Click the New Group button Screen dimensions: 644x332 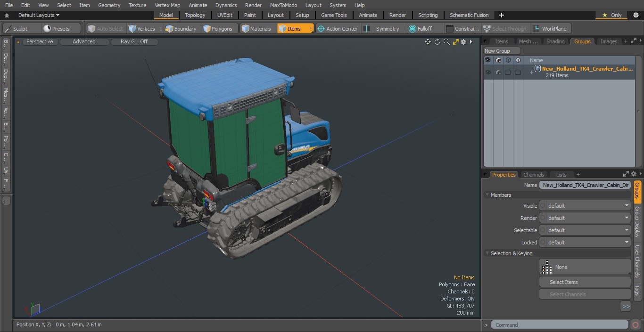pos(502,51)
